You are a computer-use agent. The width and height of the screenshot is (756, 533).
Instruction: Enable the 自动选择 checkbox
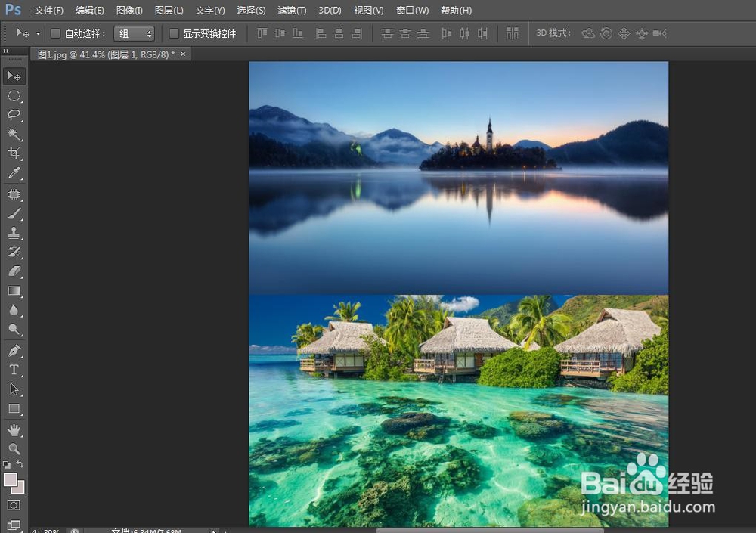(55, 33)
